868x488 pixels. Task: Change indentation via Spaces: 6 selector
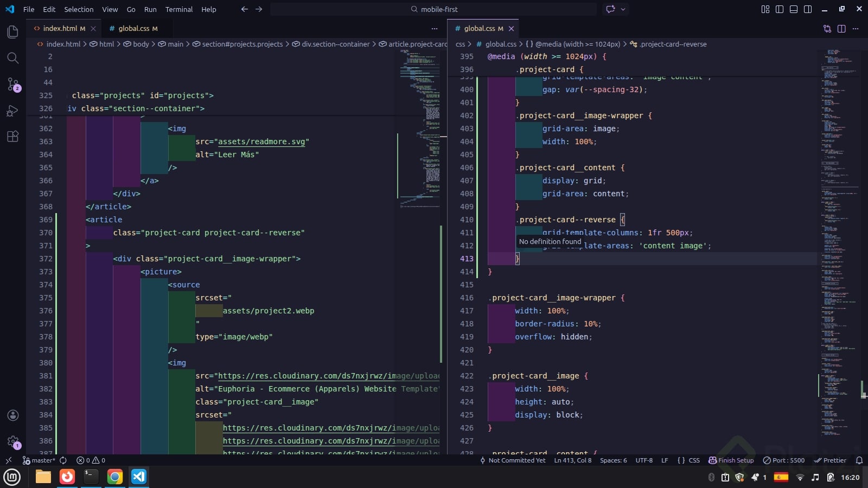click(x=613, y=460)
